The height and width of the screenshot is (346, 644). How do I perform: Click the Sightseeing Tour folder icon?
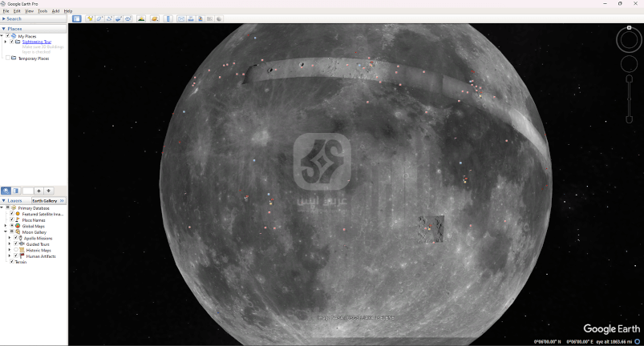coord(18,42)
